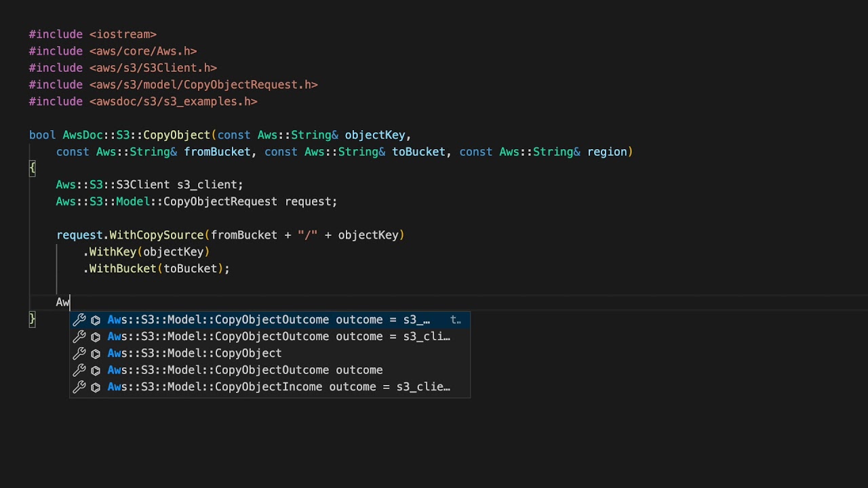Choose the CopyObjectIncome outcome suggestion
868x488 pixels.
[270, 387]
